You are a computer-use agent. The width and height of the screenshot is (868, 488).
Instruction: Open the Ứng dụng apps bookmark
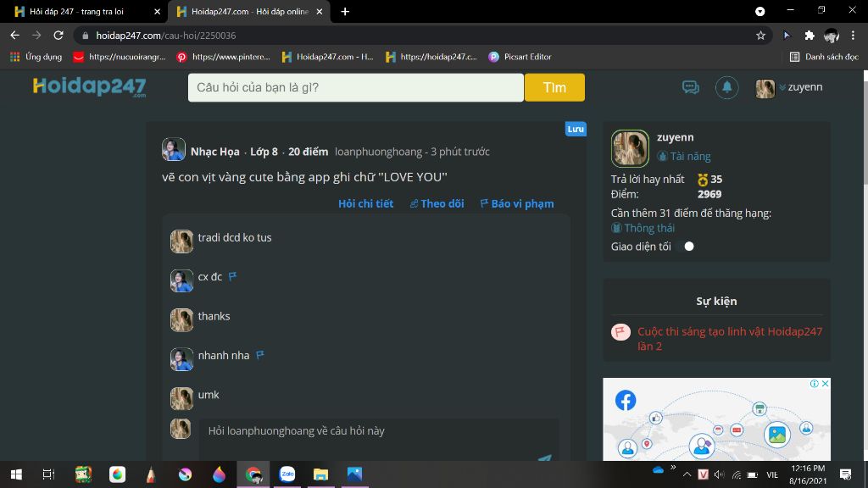36,57
